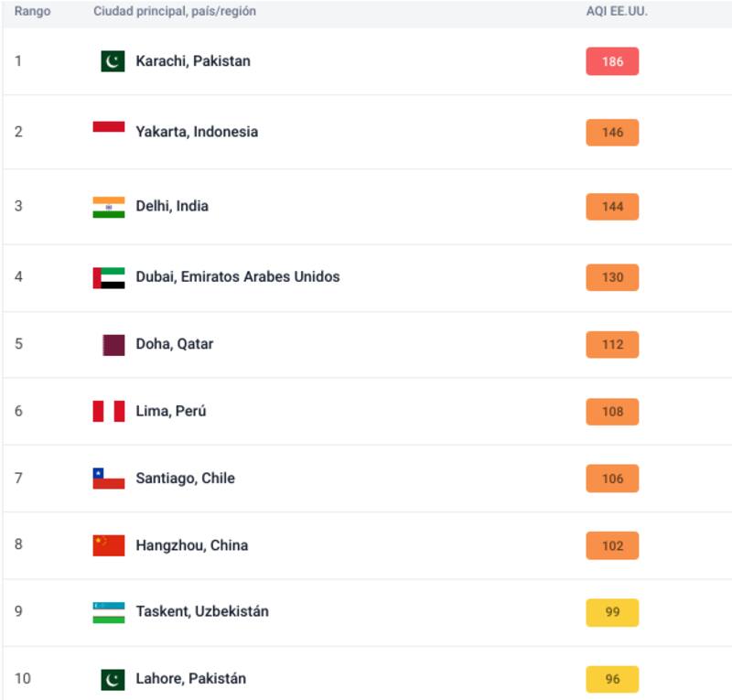Click the India flag next to Delhi

pos(109,207)
